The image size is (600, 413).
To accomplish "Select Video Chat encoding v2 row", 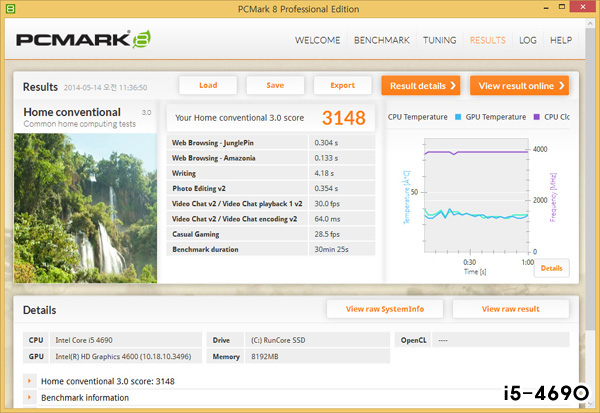I will click(x=271, y=219).
